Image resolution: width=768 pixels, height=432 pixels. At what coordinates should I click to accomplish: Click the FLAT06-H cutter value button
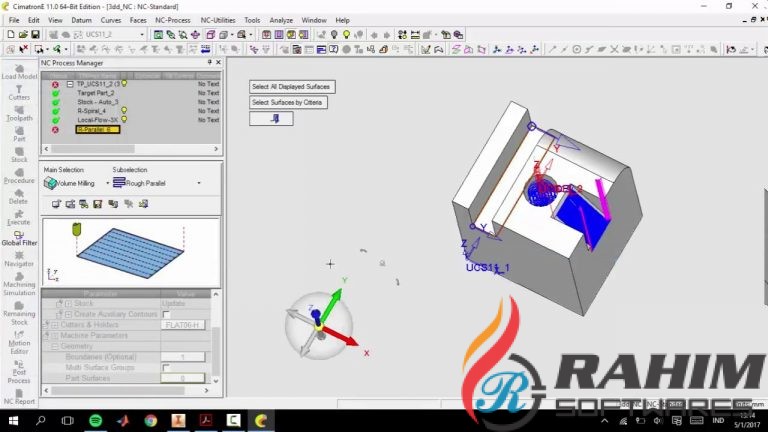tap(183, 325)
